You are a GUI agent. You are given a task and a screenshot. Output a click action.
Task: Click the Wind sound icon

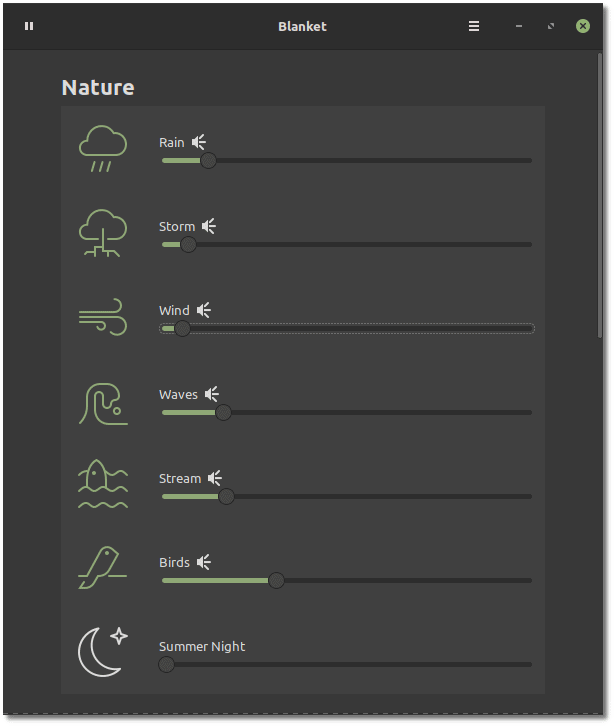103,317
